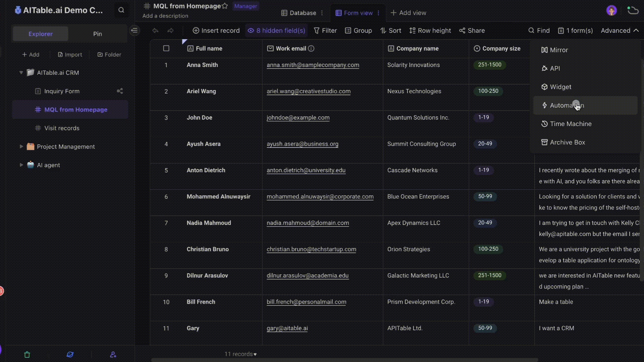
Task: Select API from the Advanced menu
Action: pos(585,68)
